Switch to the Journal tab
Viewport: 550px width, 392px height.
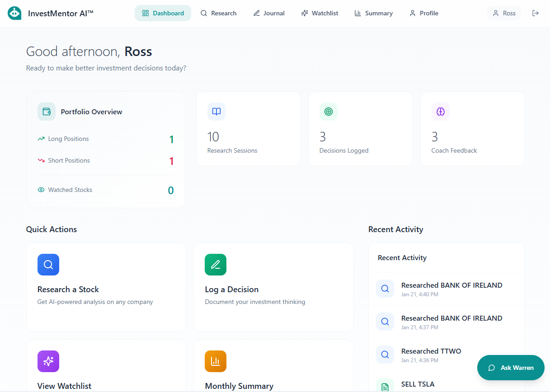(269, 13)
